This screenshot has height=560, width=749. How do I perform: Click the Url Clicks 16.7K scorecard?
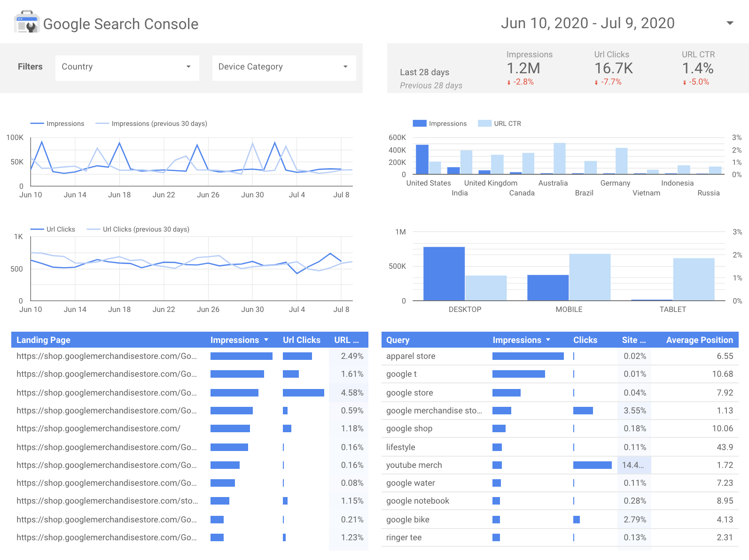[x=614, y=68]
